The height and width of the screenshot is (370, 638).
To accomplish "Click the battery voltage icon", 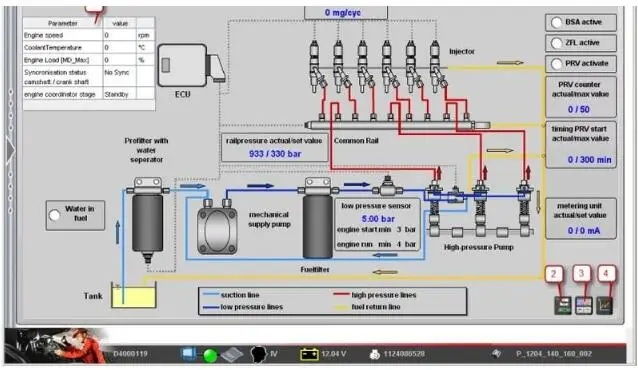I will click(309, 354).
